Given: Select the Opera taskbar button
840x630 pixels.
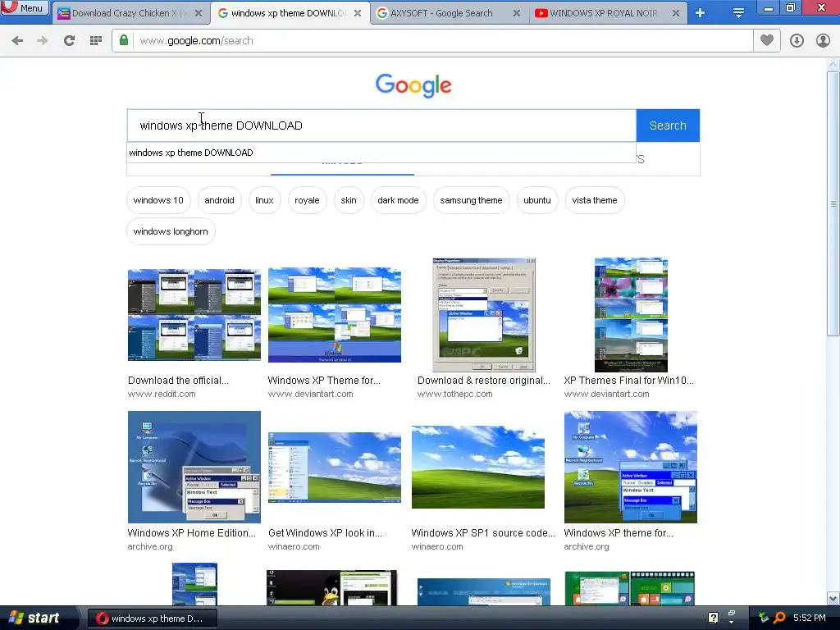Looking at the screenshot, I should [152, 619].
